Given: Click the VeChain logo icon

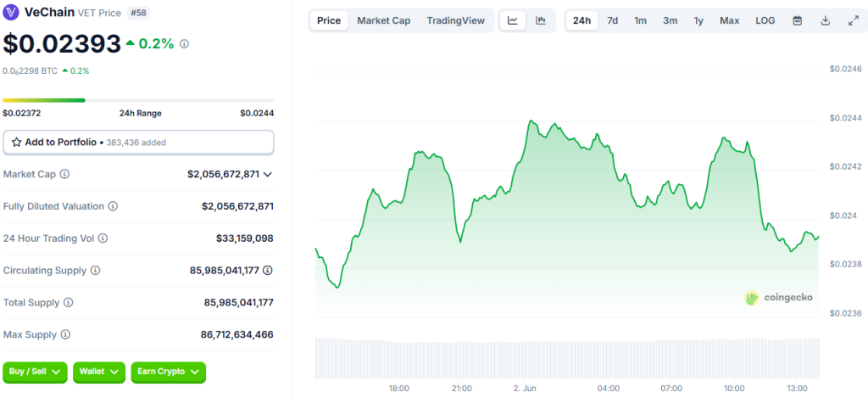Looking at the screenshot, I should 10,12.
